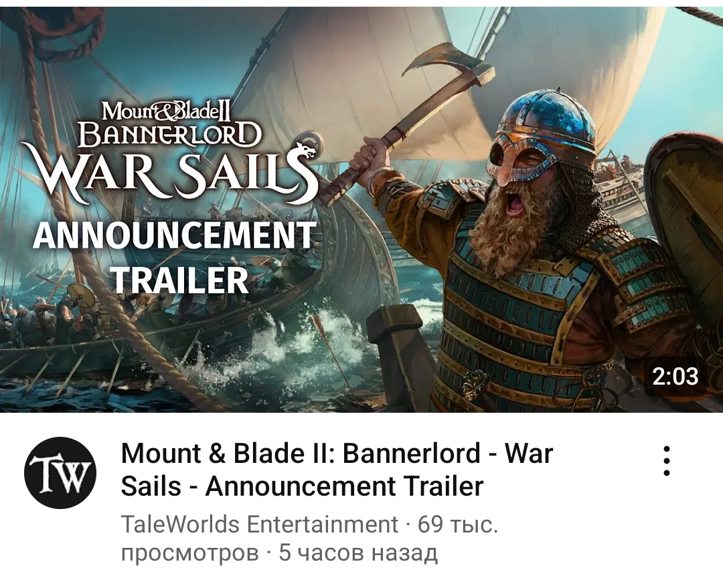Screen dimensions: 723x588
Task: Open the TaleWorlds TW channel avatar
Action: click(60, 473)
